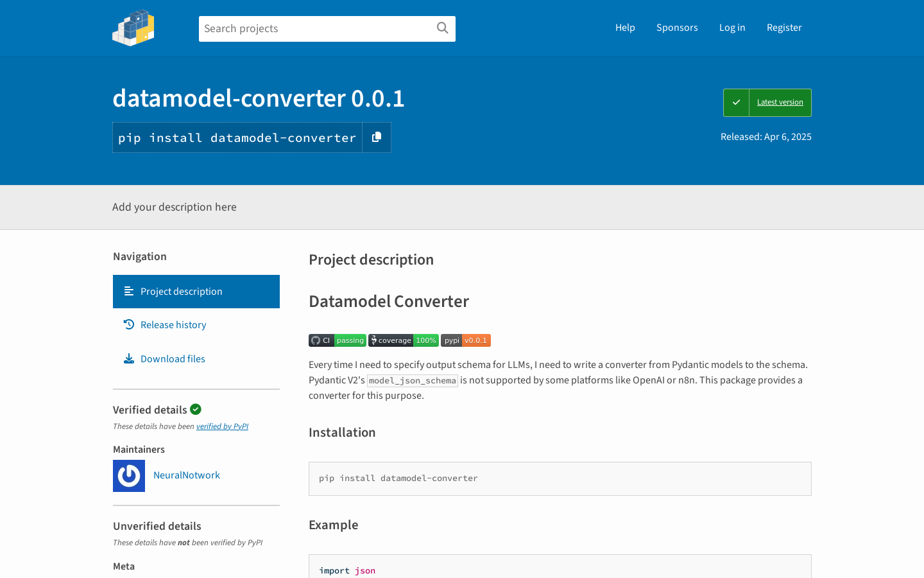Open the Release history tab

pos(196,325)
